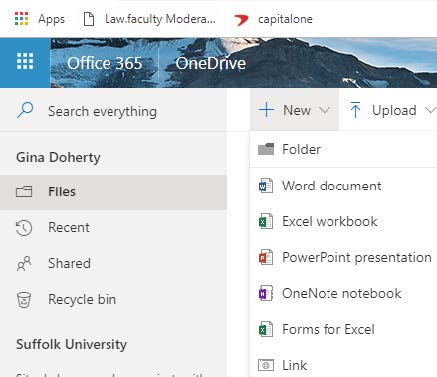Image resolution: width=437 pixels, height=377 pixels.
Task: Click the PowerPoint presentation icon
Action: click(x=266, y=257)
